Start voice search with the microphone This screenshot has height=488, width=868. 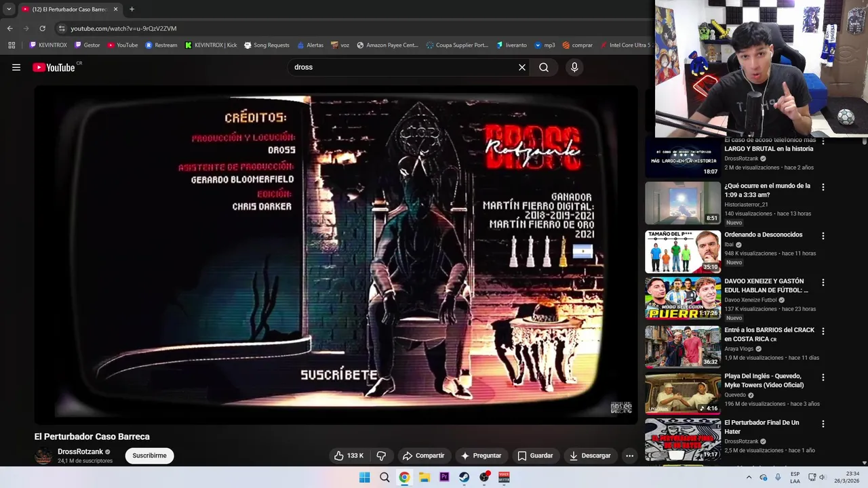click(574, 67)
